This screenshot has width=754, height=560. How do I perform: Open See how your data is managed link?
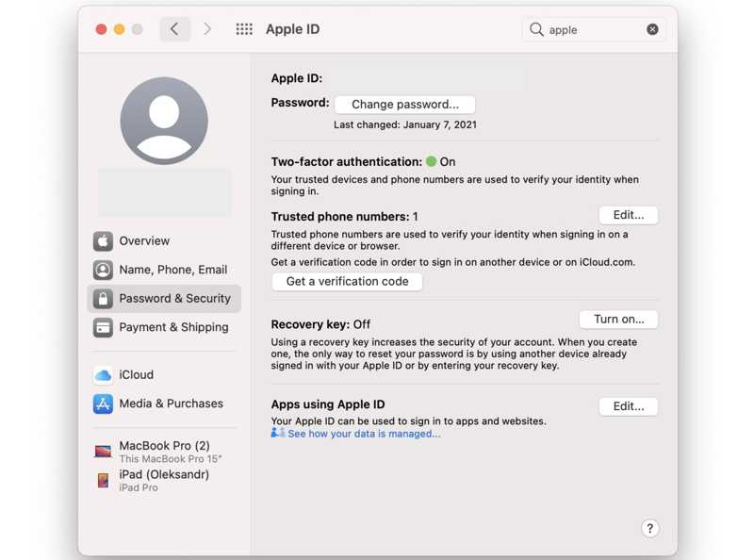[364, 434]
